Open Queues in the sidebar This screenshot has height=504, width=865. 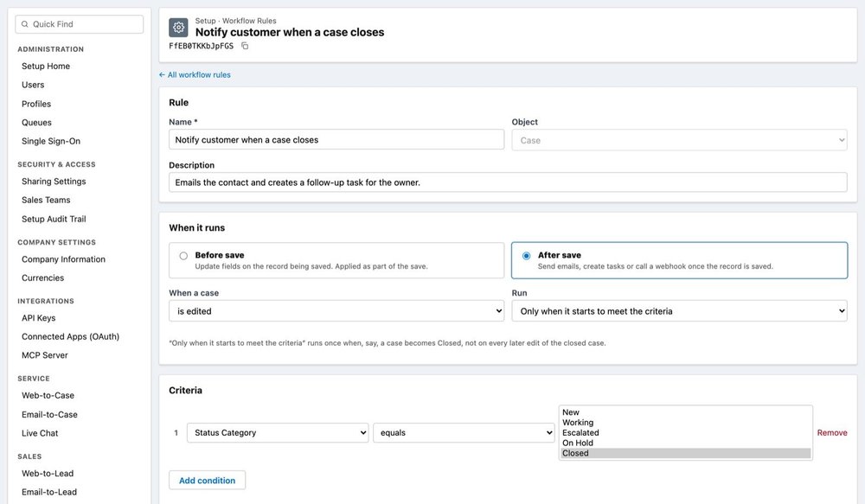click(36, 123)
